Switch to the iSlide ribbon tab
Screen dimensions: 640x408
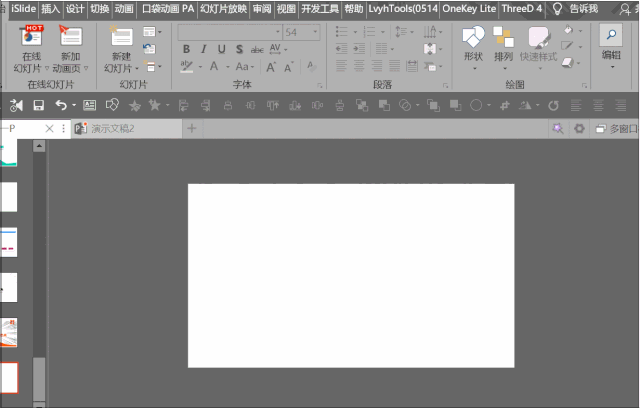point(25,8)
